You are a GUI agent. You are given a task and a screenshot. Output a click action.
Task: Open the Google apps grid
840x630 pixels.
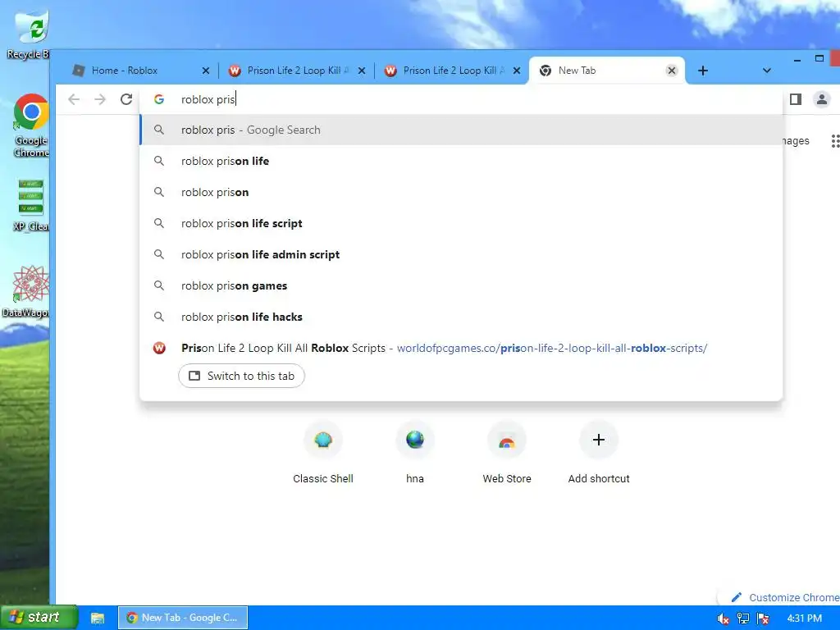click(835, 141)
